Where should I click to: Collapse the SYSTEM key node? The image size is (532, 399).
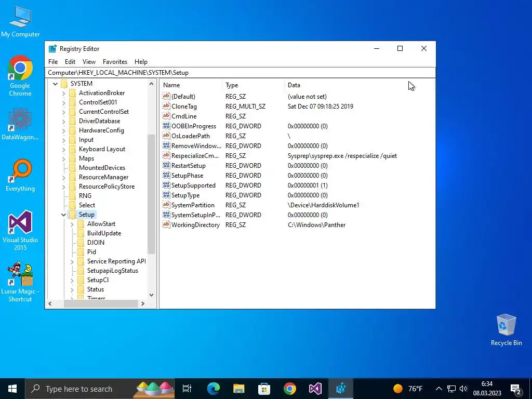coord(55,84)
